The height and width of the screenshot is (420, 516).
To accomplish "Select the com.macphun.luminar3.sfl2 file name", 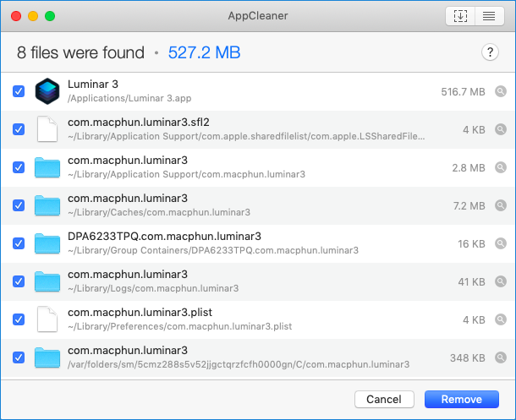I will coord(139,123).
